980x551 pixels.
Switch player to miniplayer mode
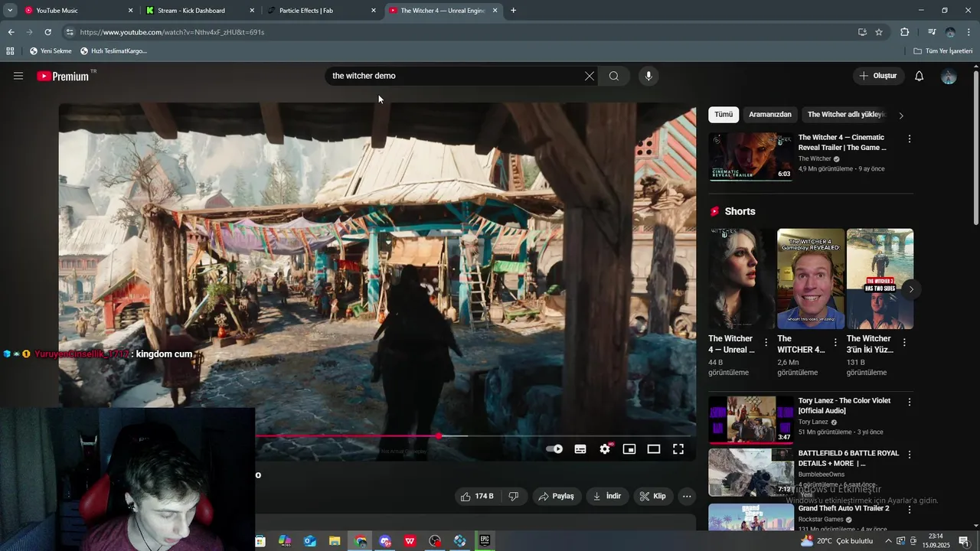click(629, 449)
